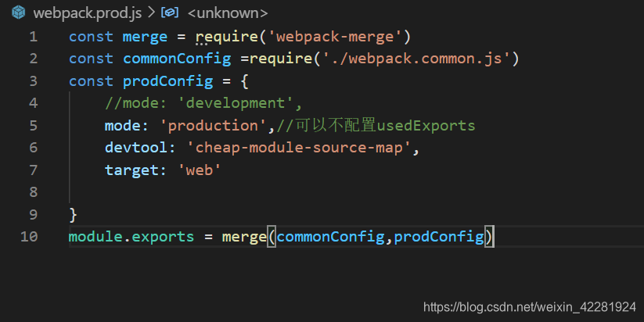Click 'prodConfig' argument on line 10

point(439,237)
